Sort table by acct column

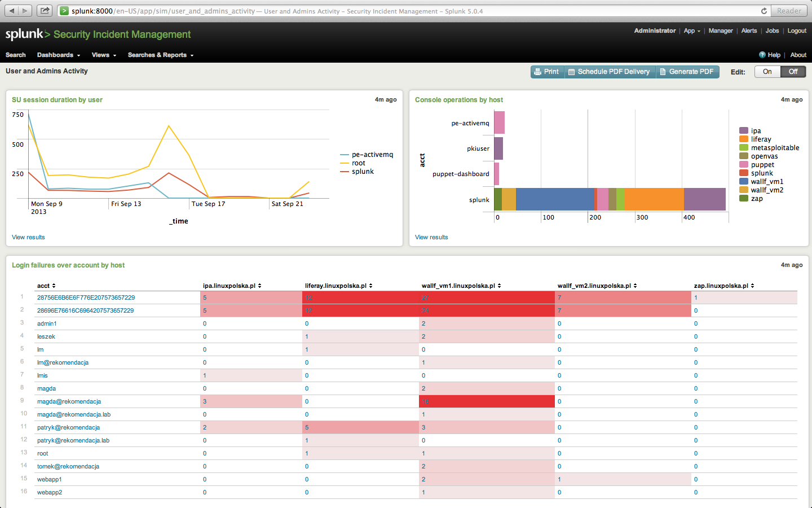46,286
